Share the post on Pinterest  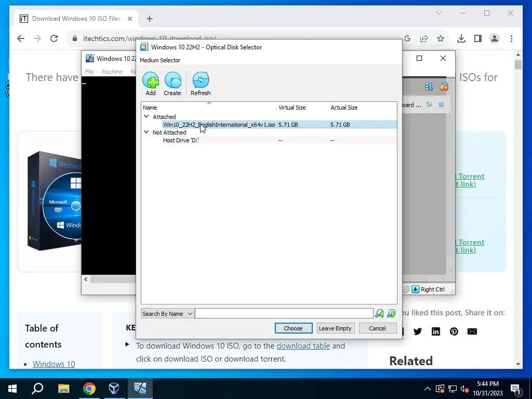tap(454, 331)
